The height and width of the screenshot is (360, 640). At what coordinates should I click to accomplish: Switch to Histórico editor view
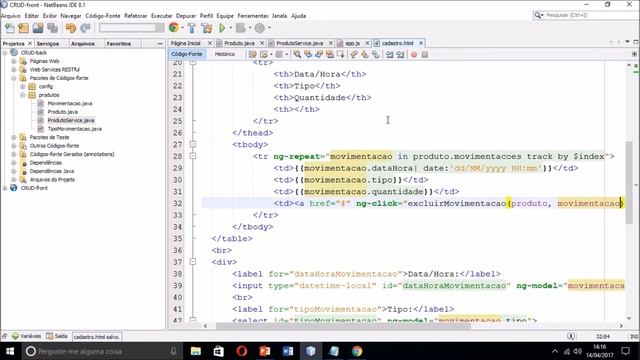point(224,54)
